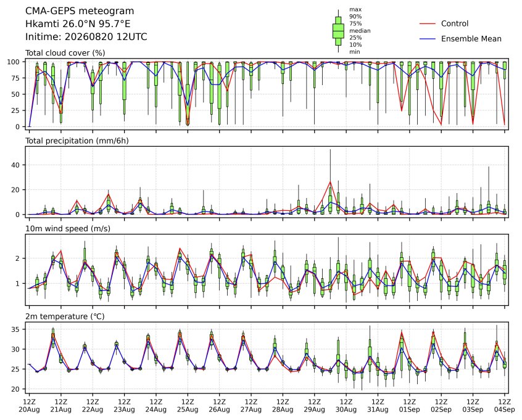This screenshot has height=420, width=522.
Task: Click the 12Z 25Aug axis label
Action: coord(188,406)
